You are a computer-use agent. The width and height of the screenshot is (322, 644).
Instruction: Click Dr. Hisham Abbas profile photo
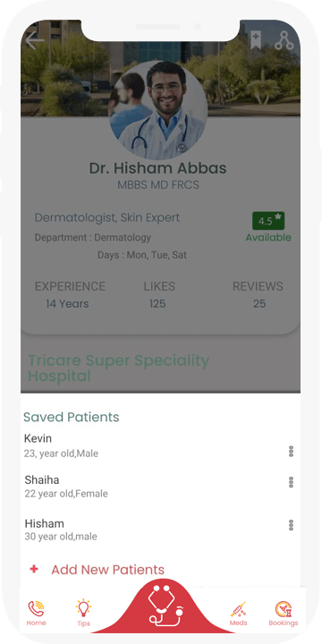click(x=158, y=111)
